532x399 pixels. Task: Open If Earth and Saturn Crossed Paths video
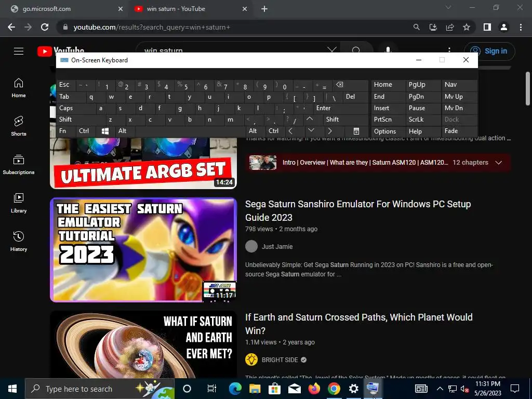click(359, 324)
